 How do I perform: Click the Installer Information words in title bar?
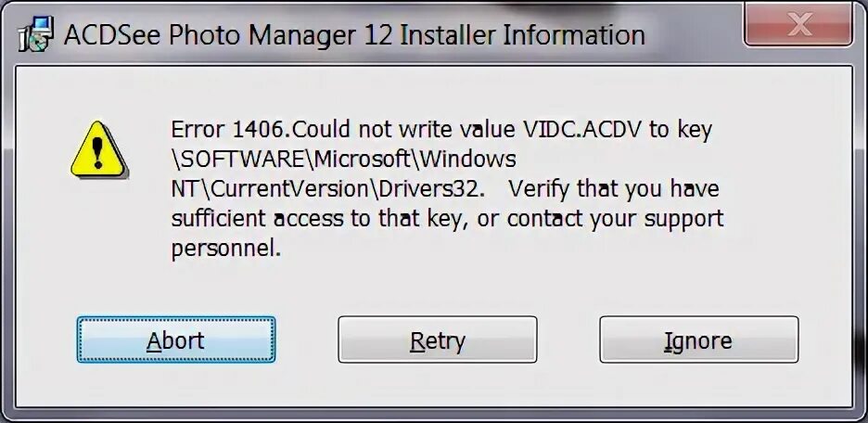(x=522, y=34)
